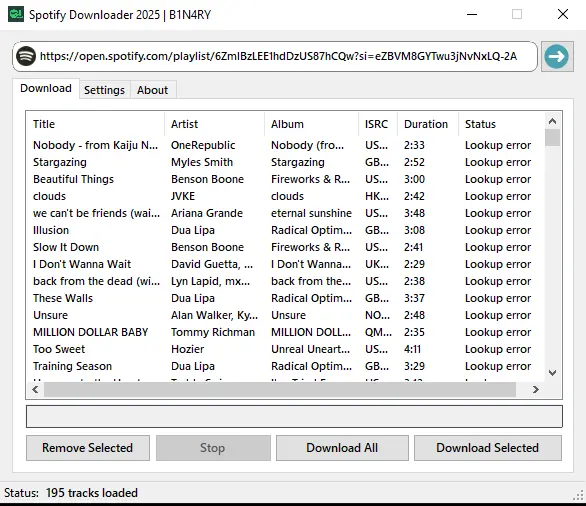Click the Duration column header
The image size is (586, 506).
[x=428, y=124]
